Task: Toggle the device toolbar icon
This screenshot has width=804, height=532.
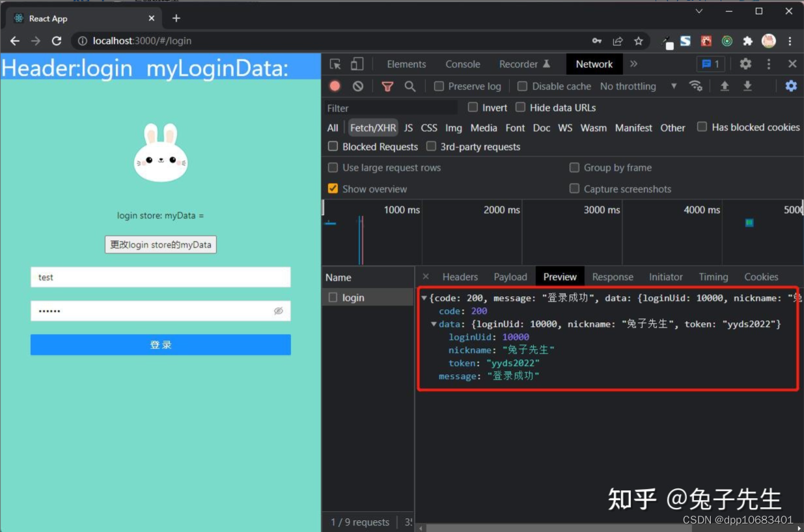Action: pos(357,64)
